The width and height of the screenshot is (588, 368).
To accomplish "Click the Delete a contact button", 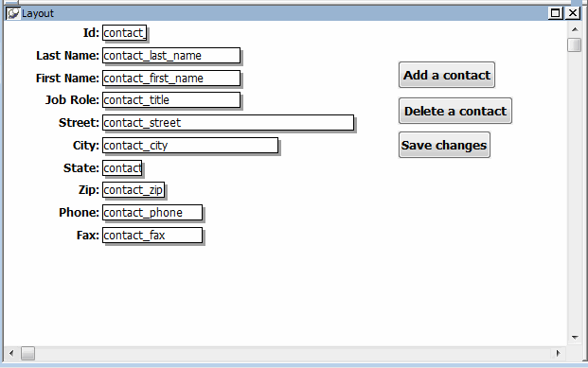I will [455, 111].
